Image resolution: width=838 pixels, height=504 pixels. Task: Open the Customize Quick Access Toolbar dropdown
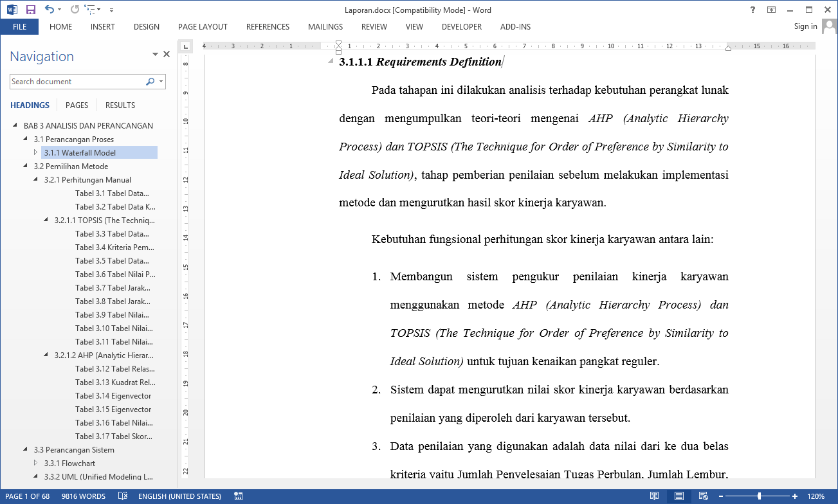pos(111,10)
